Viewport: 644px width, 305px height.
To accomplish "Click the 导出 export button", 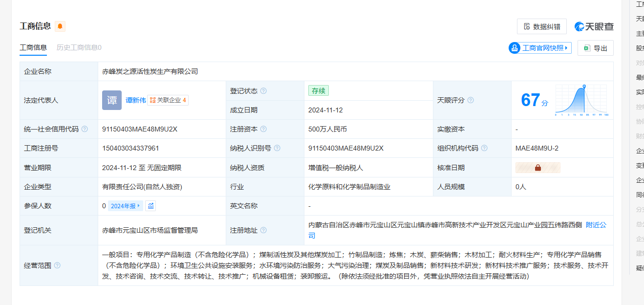I will (x=595, y=48).
